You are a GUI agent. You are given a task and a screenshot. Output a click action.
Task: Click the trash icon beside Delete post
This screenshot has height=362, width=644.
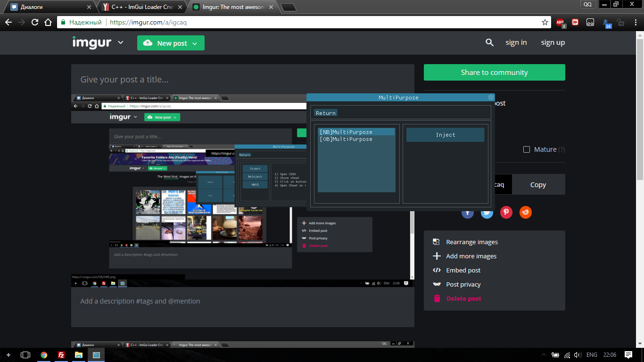point(437,298)
